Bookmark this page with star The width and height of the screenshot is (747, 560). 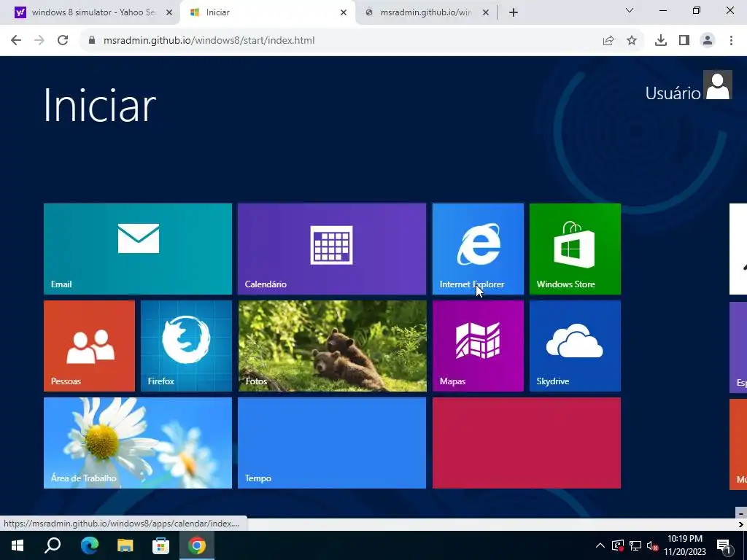[632, 41]
